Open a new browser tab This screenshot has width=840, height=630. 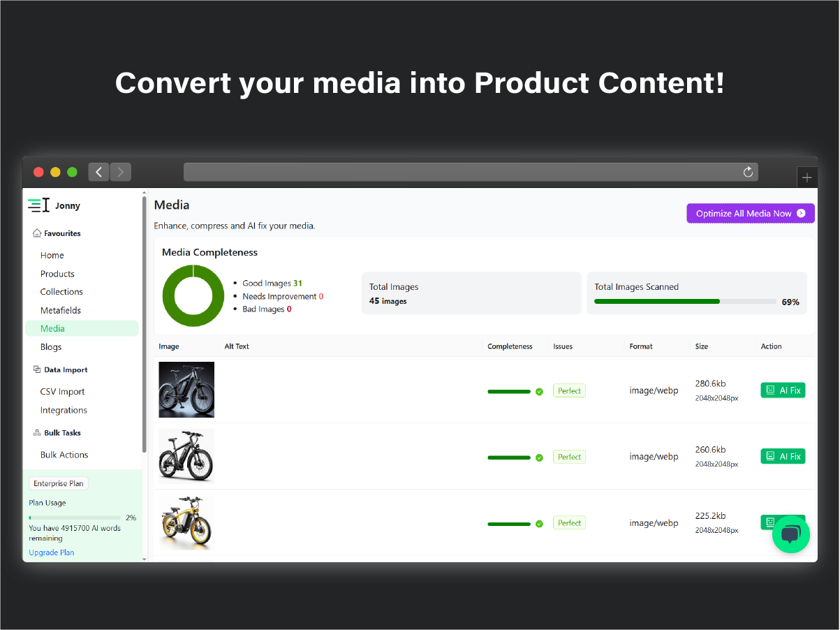(807, 177)
